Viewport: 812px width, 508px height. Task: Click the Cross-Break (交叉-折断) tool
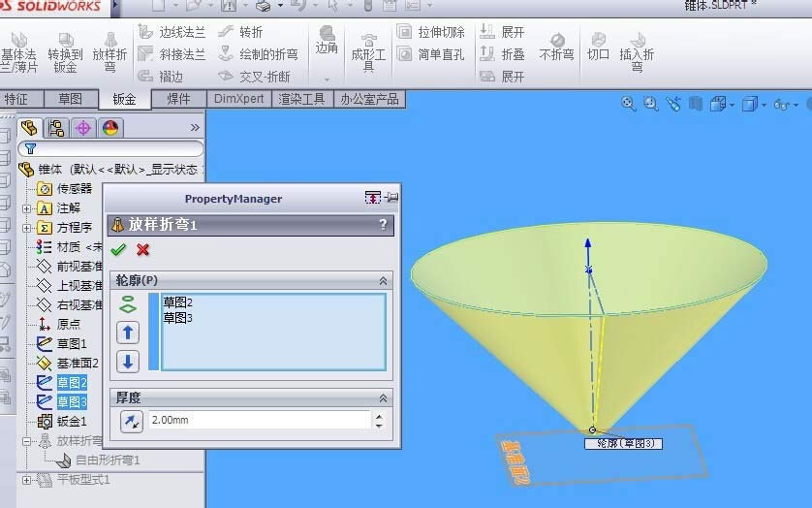coord(254,77)
